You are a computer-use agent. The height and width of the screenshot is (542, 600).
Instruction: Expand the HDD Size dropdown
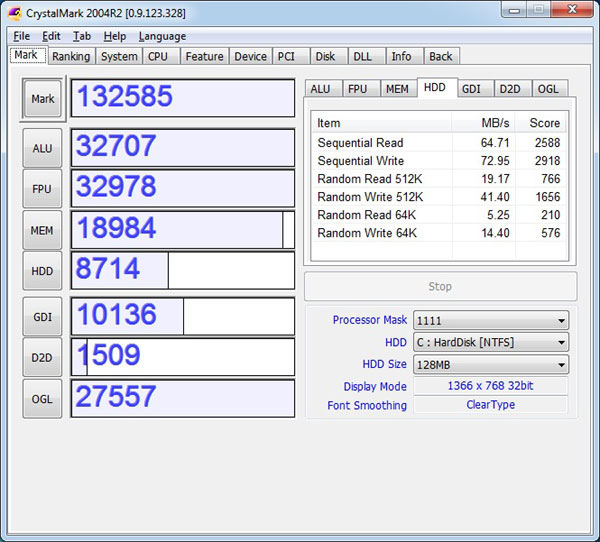[491, 364]
